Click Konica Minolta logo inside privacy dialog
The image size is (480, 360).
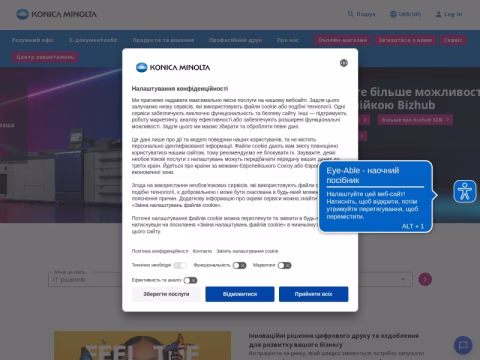[173, 67]
